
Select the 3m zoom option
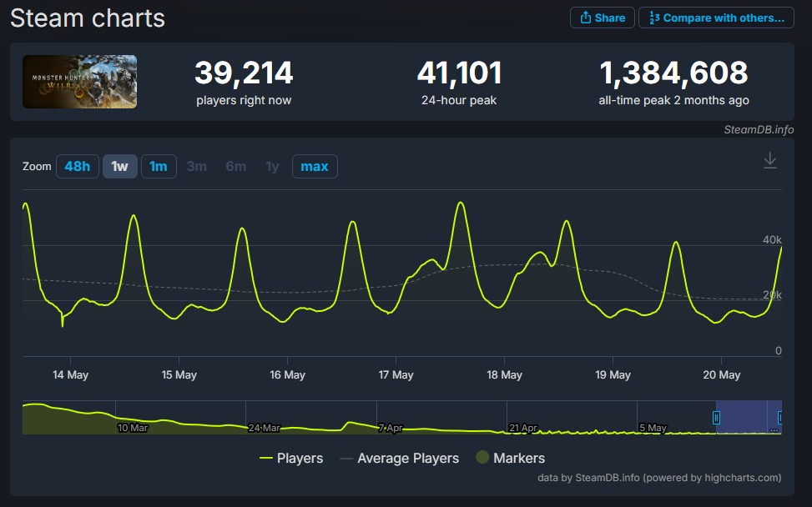pos(197,166)
